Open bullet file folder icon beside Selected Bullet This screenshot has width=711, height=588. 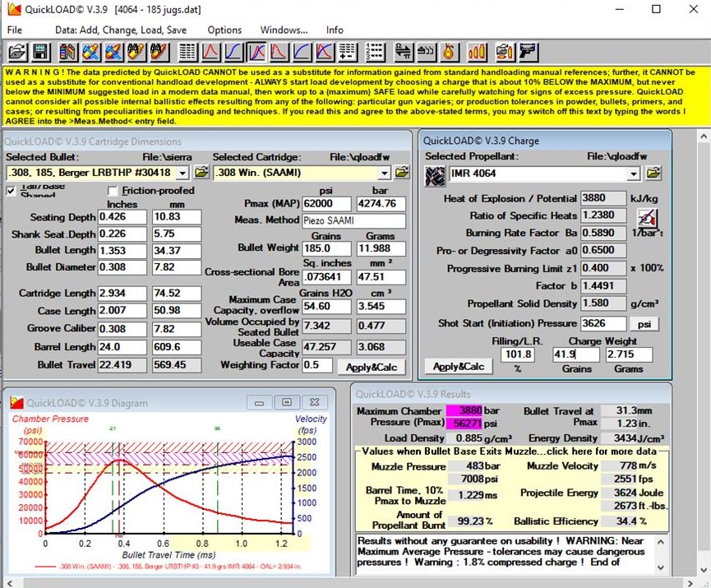point(201,173)
